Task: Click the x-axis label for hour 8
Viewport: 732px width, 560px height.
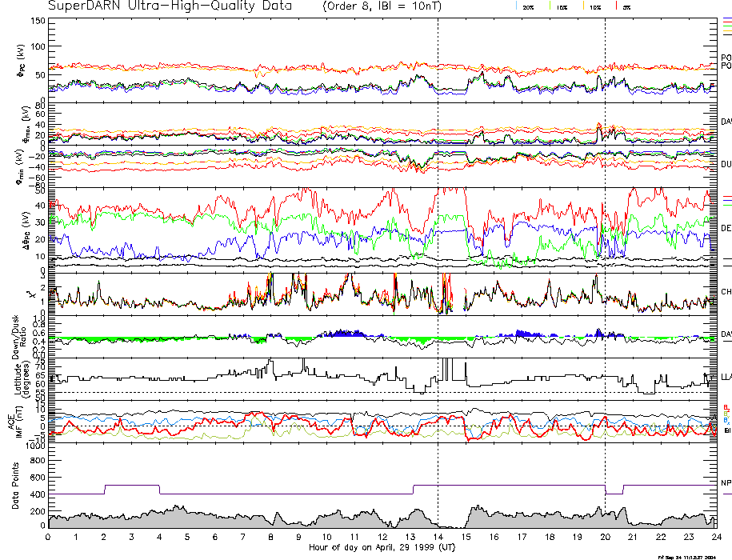Action: pos(271,537)
